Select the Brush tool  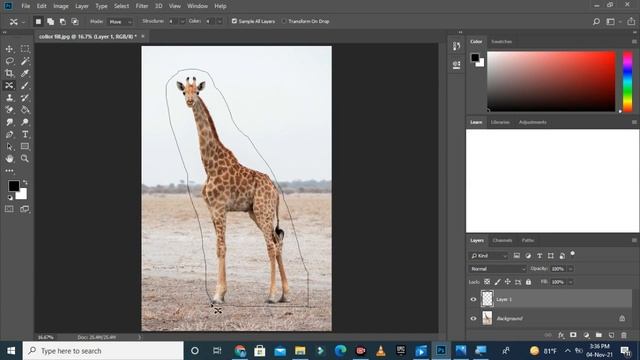[x=25, y=85]
